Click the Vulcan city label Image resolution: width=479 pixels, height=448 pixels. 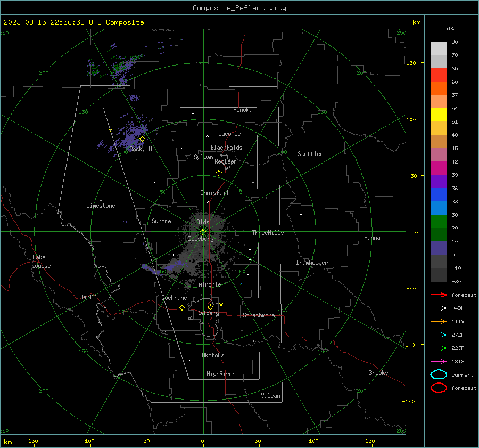click(x=270, y=396)
